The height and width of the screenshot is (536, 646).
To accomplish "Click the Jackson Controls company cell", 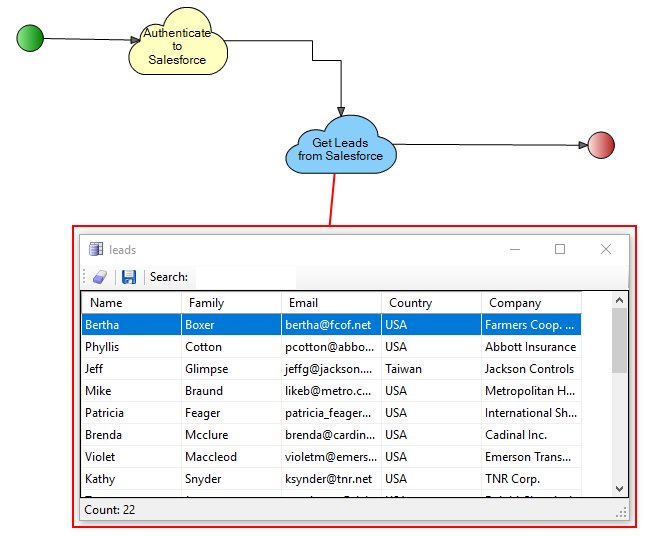I will click(x=531, y=369).
